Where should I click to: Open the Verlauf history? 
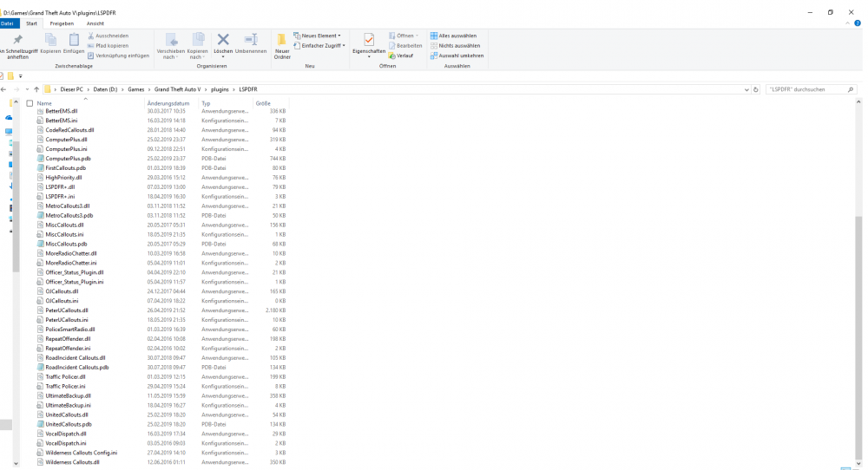401,55
